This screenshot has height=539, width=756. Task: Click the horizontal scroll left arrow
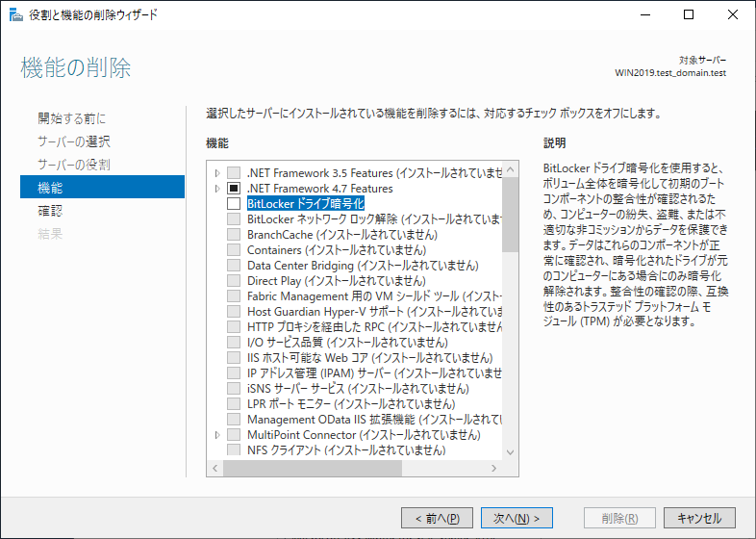tap(215, 468)
